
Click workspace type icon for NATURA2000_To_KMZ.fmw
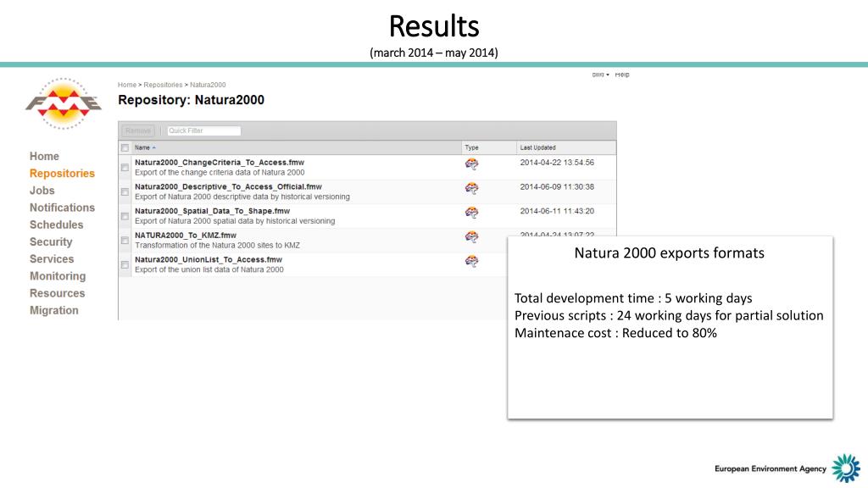471,237
